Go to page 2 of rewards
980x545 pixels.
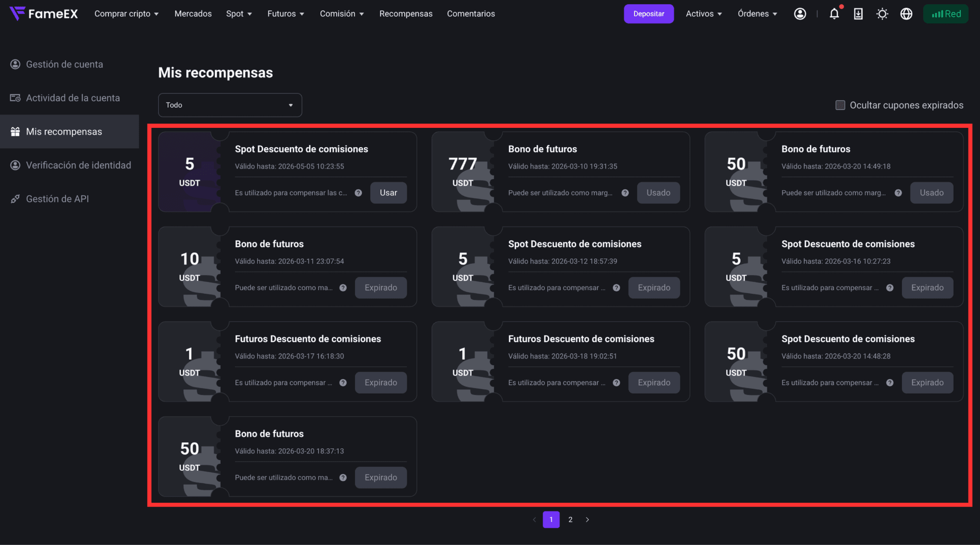coord(570,520)
